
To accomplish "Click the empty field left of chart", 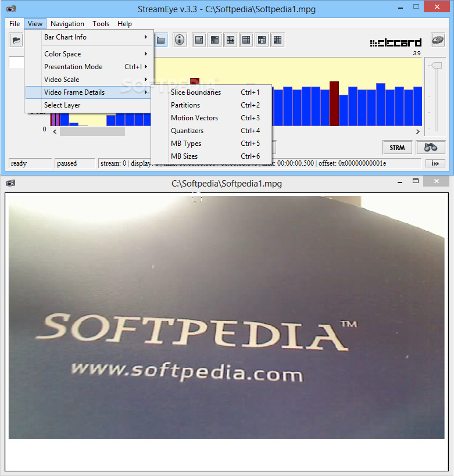I will click(16, 62).
